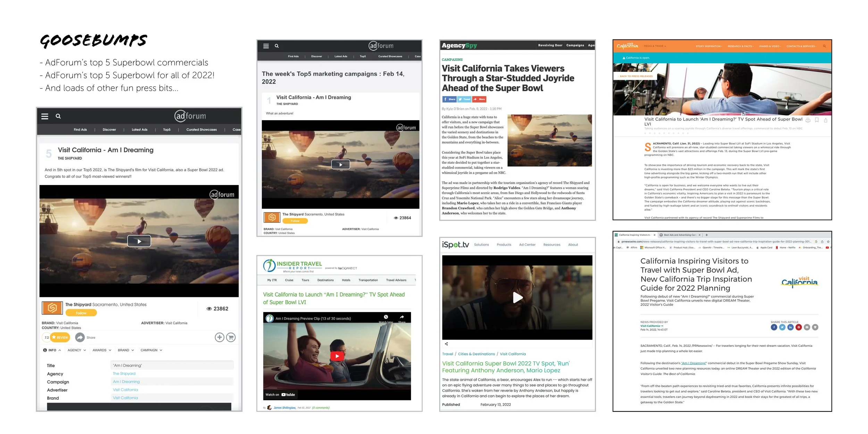Toggle the Follow button under The Shipyard 23862 views

[x=81, y=313]
